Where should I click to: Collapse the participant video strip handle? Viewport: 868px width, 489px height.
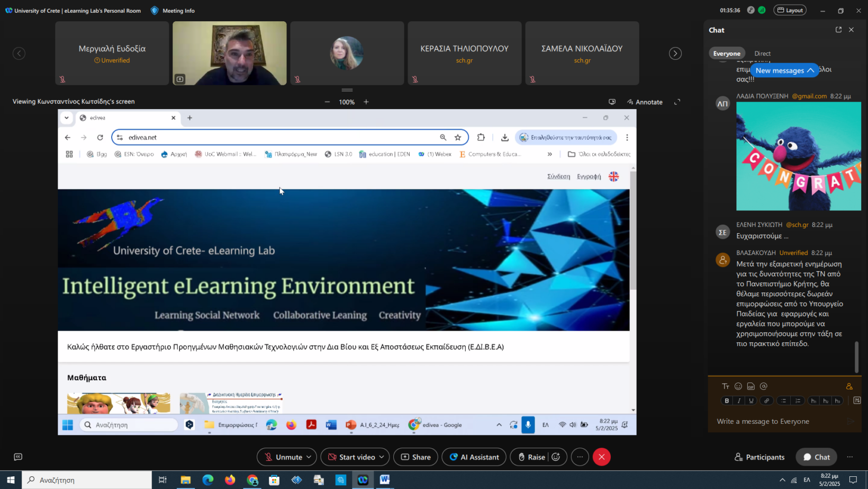(347, 90)
